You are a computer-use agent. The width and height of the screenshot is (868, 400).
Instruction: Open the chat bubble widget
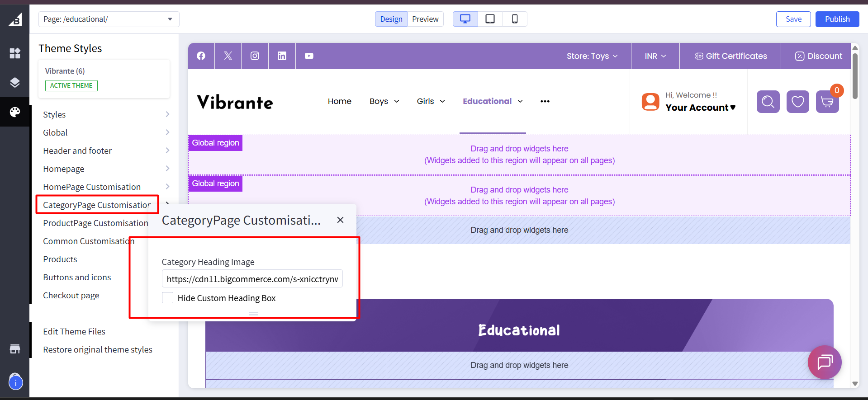[x=825, y=362]
